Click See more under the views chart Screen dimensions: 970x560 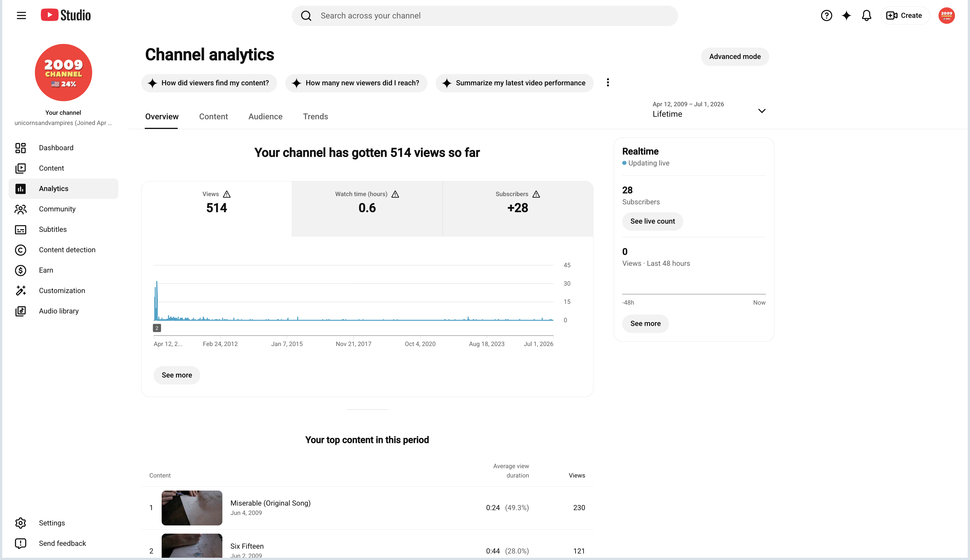click(x=177, y=375)
